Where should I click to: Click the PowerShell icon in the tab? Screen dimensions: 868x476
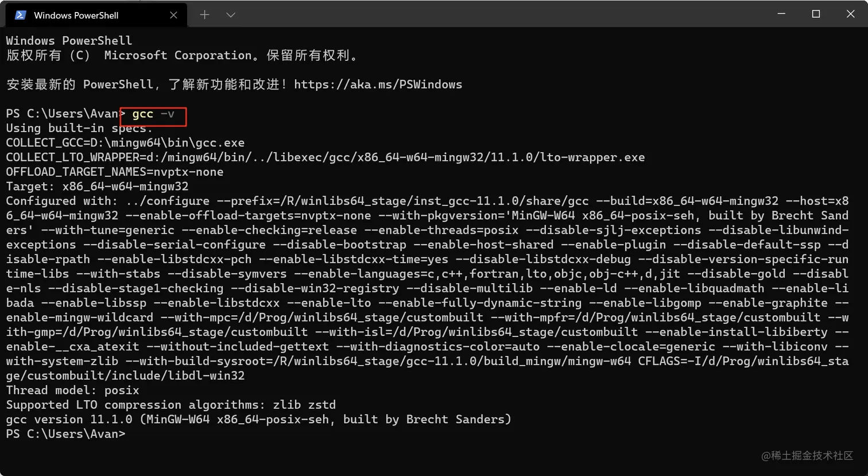click(x=20, y=15)
